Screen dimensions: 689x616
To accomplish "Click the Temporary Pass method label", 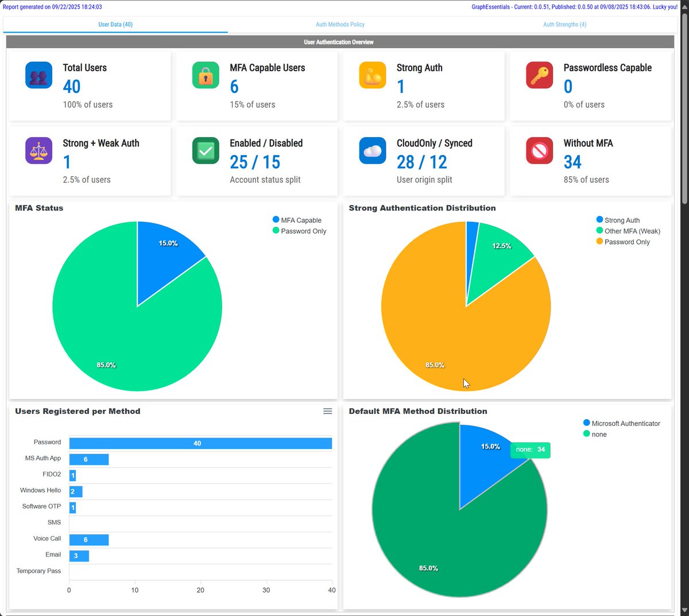I will tap(38, 571).
